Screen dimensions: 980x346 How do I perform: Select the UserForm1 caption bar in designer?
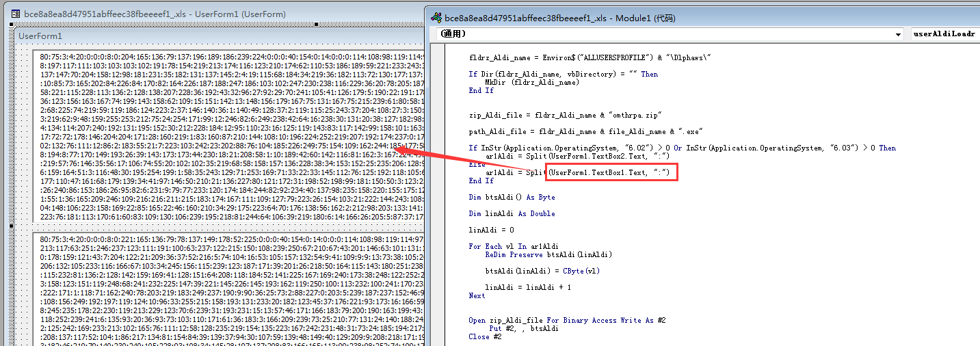pyautogui.click(x=219, y=36)
